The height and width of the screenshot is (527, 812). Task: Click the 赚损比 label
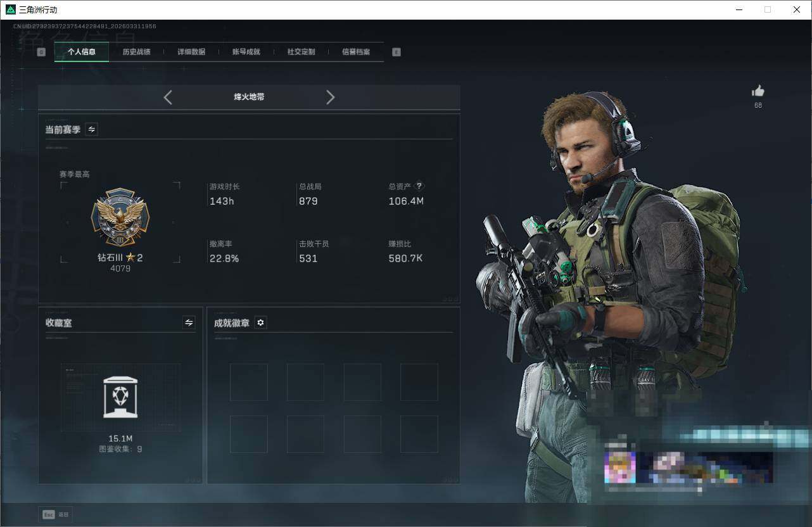(400, 244)
